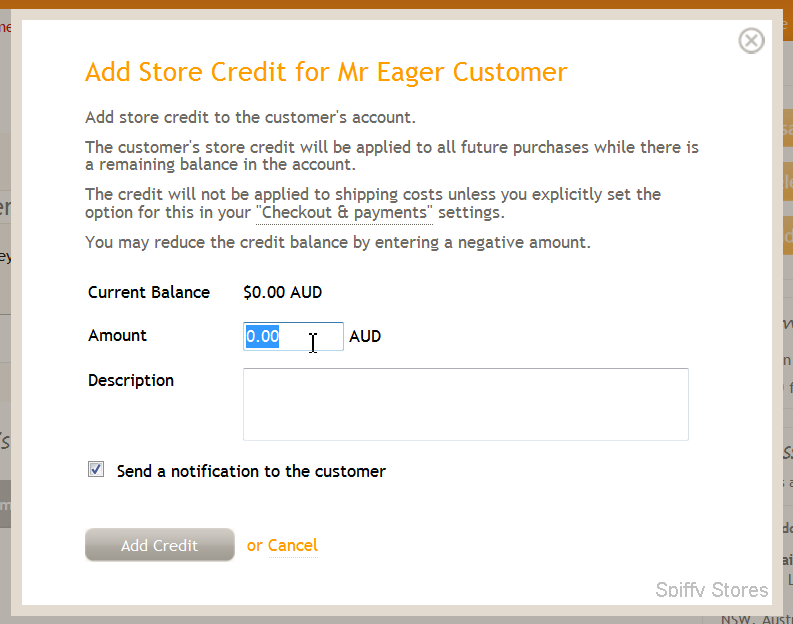Click the "Add Store Credit for Mr Eager Customer" heading
This screenshot has width=793, height=624.
point(326,72)
